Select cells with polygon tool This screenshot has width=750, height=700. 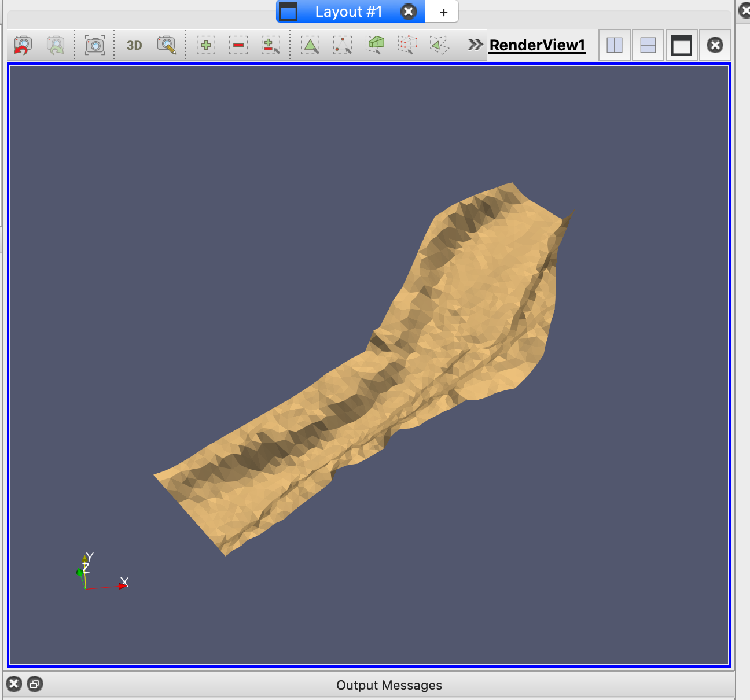coord(439,45)
